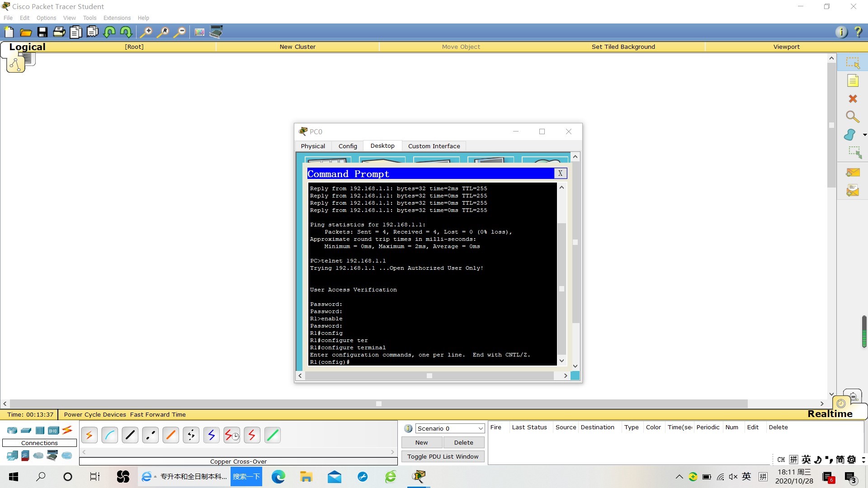Pick the solid black Copper Straight-Through cable
868x488 pixels.
click(130, 435)
